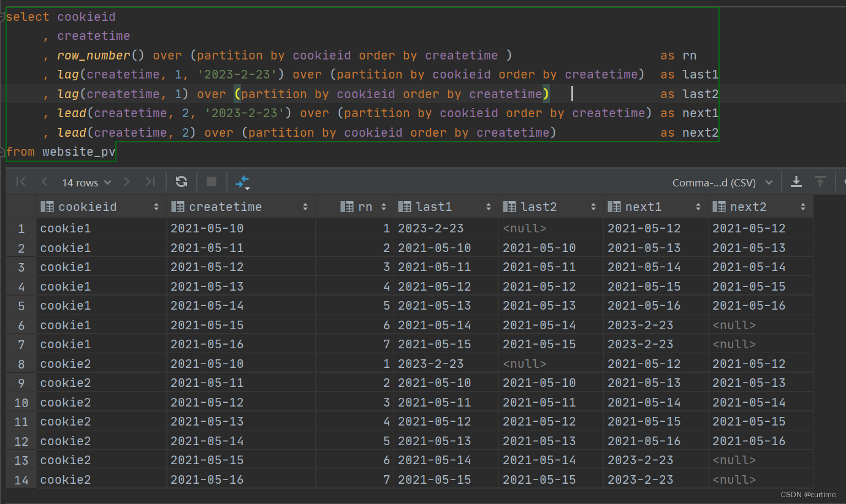Export result data with download icon
Screen dimensions: 846x504
click(x=796, y=181)
